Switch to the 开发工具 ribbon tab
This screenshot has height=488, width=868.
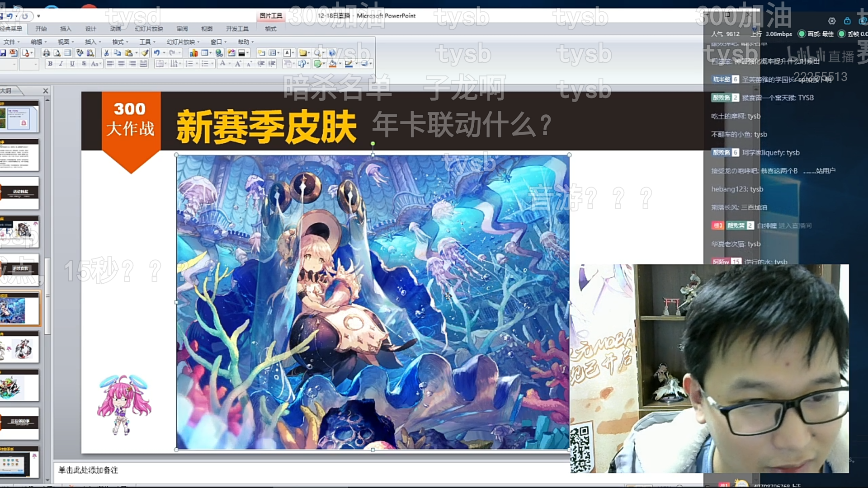(237, 29)
